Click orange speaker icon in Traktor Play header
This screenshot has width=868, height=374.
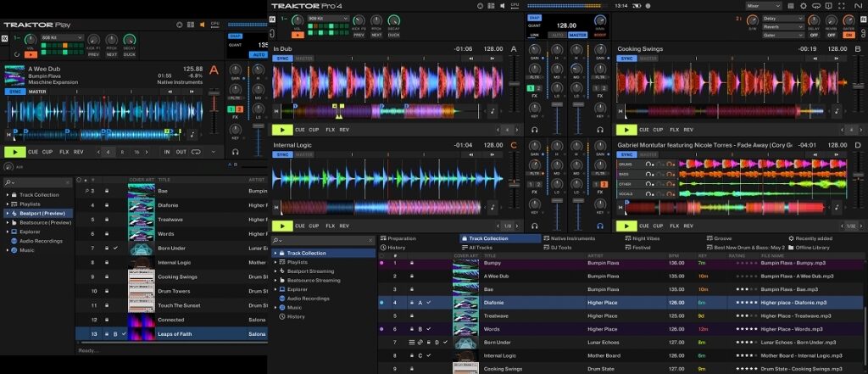pyautogui.click(x=202, y=25)
